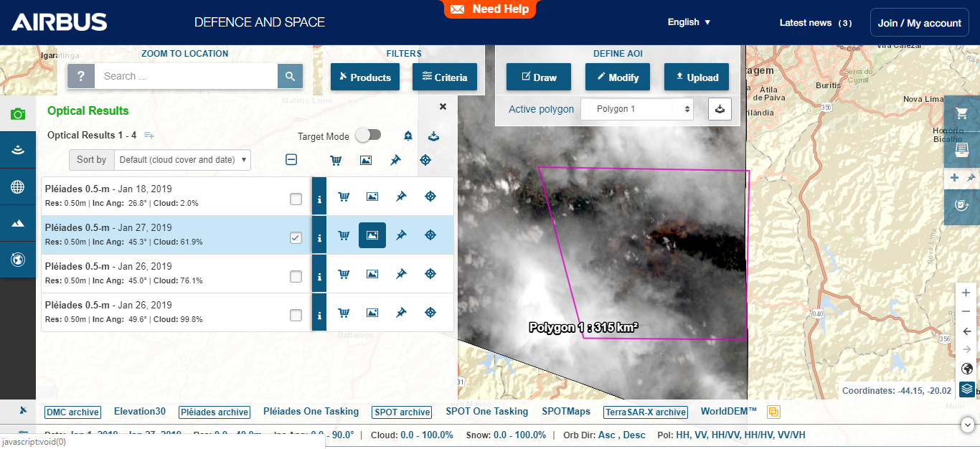Click the header target crosshair icon
980x449 pixels.
(x=425, y=160)
